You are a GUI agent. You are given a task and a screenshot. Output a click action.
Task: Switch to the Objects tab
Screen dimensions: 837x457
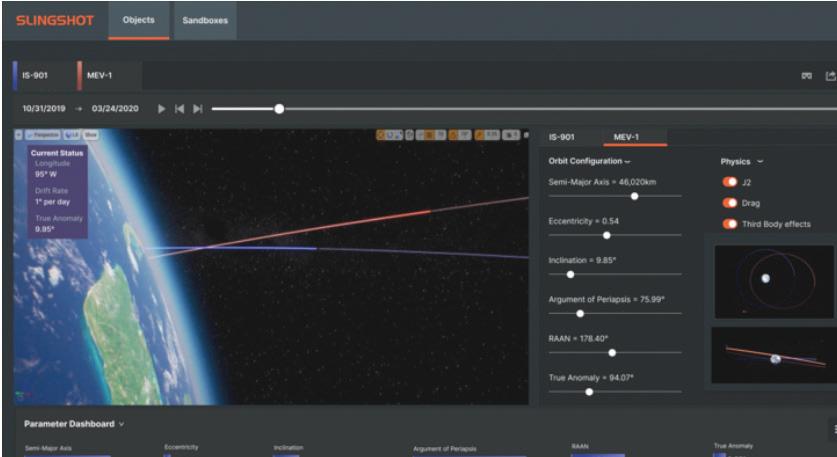[x=139, y=20]
